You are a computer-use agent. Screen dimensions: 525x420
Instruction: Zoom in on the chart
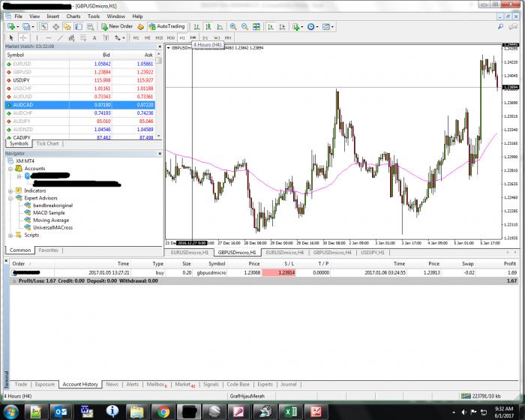pos(233,26)
